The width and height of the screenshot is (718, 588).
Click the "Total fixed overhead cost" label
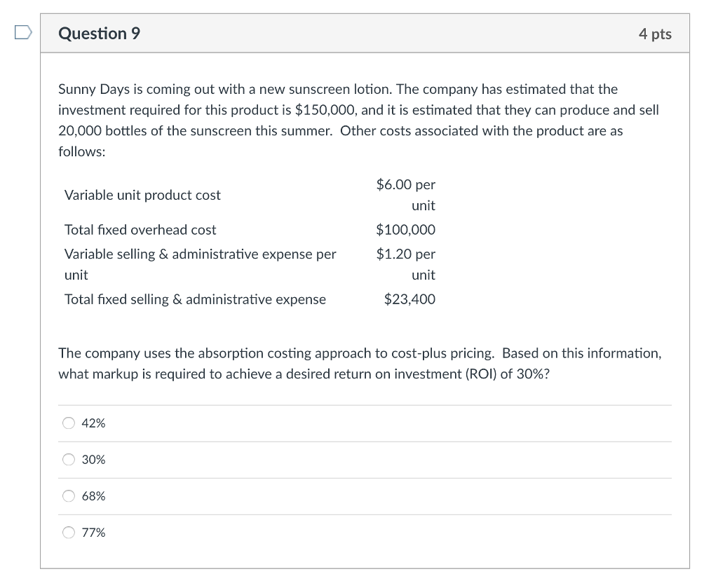point(140,230)
